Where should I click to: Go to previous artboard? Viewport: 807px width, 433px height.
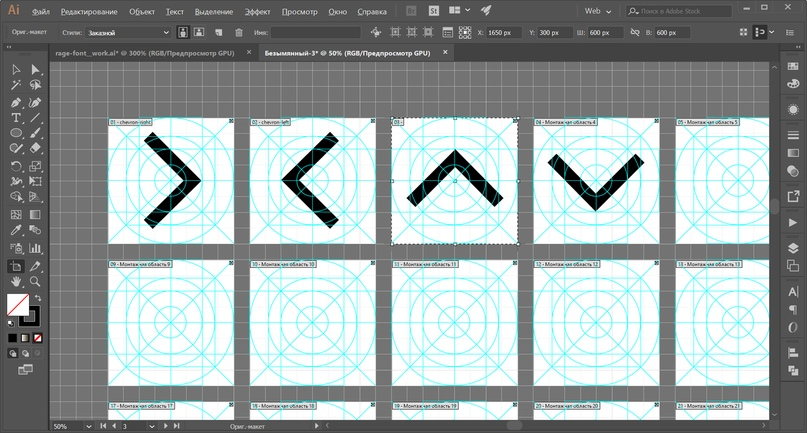point(114,426)
